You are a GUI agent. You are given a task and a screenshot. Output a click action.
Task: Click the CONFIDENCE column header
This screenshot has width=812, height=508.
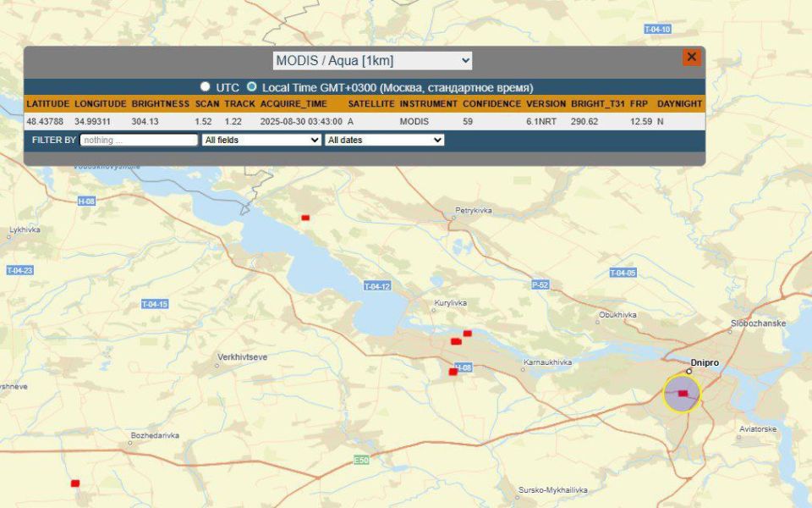[491, 103]
